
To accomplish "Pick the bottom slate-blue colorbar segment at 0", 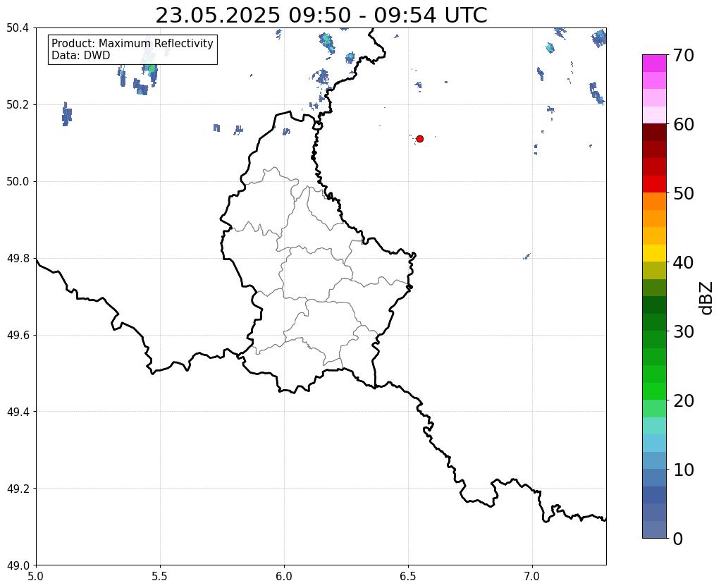I will pyautogui.click(x=654, y=529).
